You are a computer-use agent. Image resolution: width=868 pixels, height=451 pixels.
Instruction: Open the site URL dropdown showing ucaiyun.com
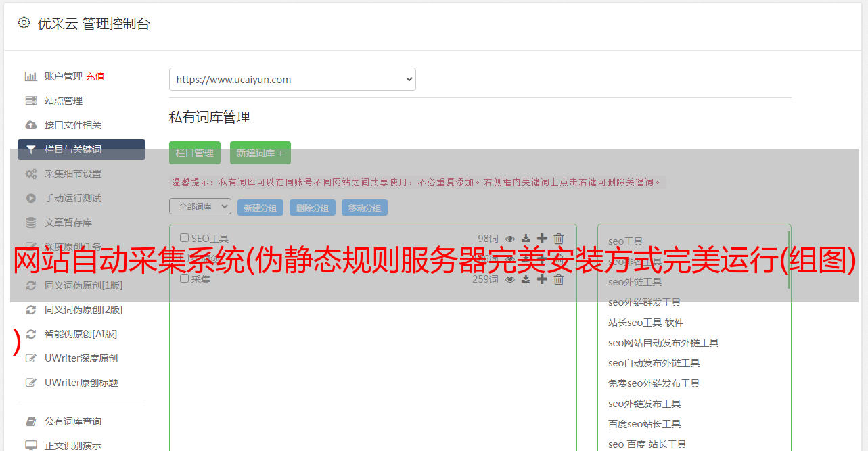(x=292, y=79)
